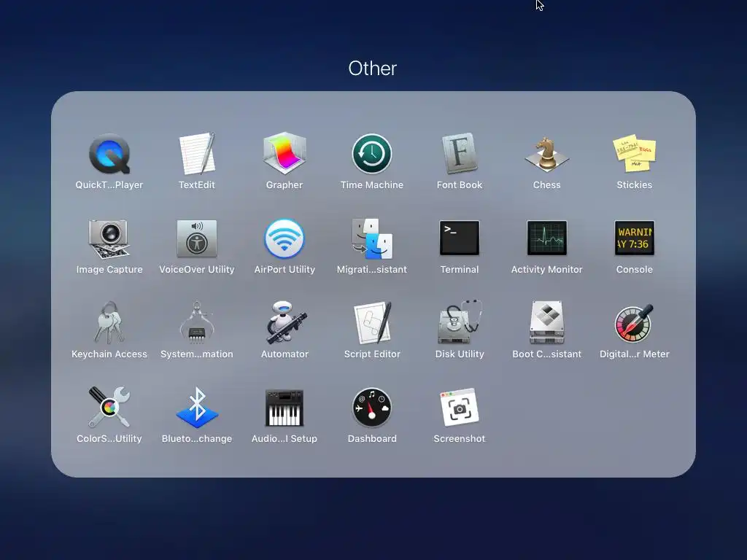This screenshot has height=560, width=747.
Task: Open Keychain Access icon
Action: [x=109, y=322]
